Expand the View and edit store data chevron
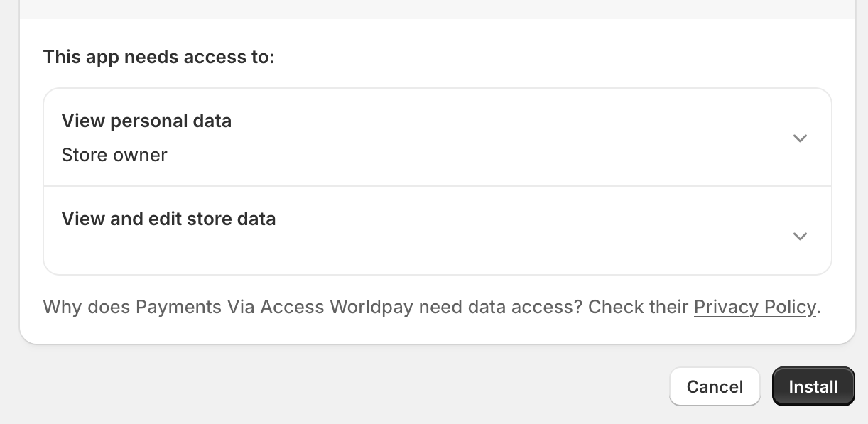 tap(800, 236)
